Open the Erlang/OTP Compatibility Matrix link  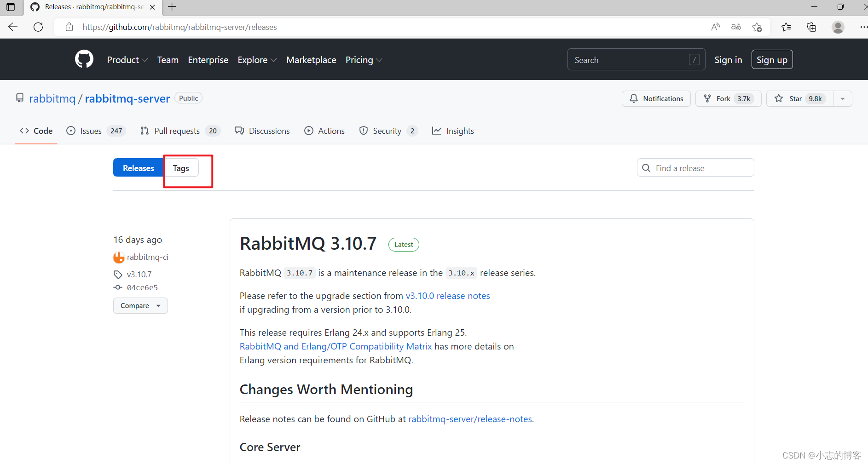(x=336, y=346)
